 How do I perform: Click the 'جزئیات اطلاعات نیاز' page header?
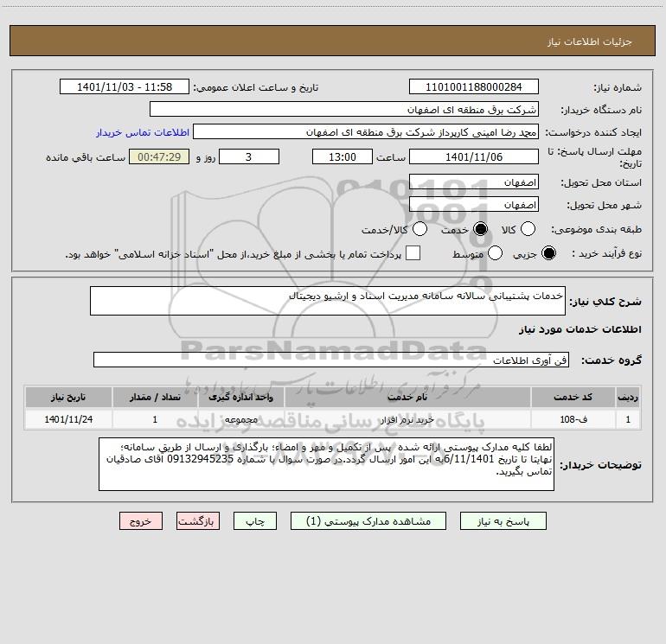point(590,41)
